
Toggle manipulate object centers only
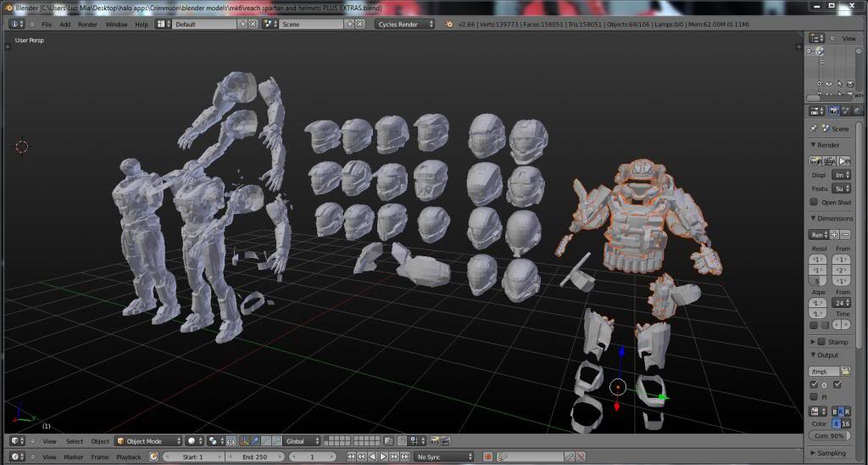coord(231,441)
